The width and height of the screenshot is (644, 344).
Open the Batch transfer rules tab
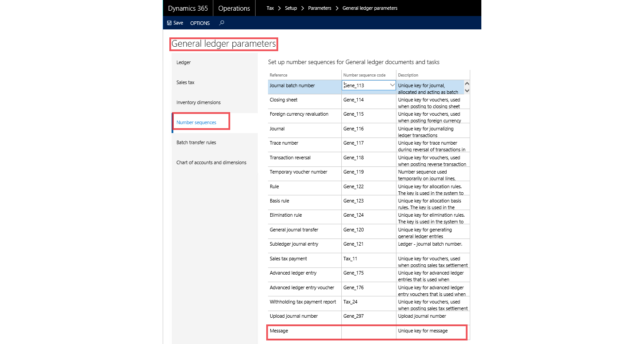point(215,142)
